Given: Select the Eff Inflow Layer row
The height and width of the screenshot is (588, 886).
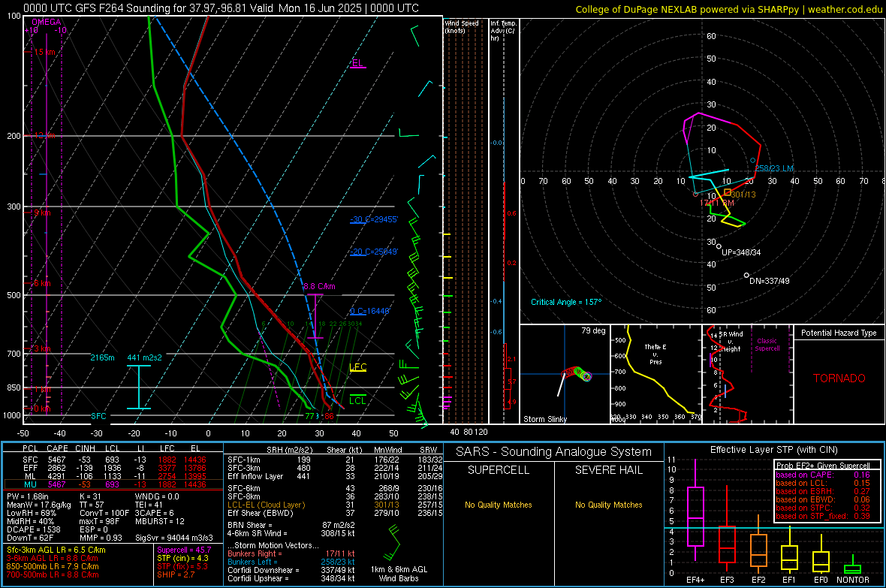Looking at the screenshot, I should 335,477.
